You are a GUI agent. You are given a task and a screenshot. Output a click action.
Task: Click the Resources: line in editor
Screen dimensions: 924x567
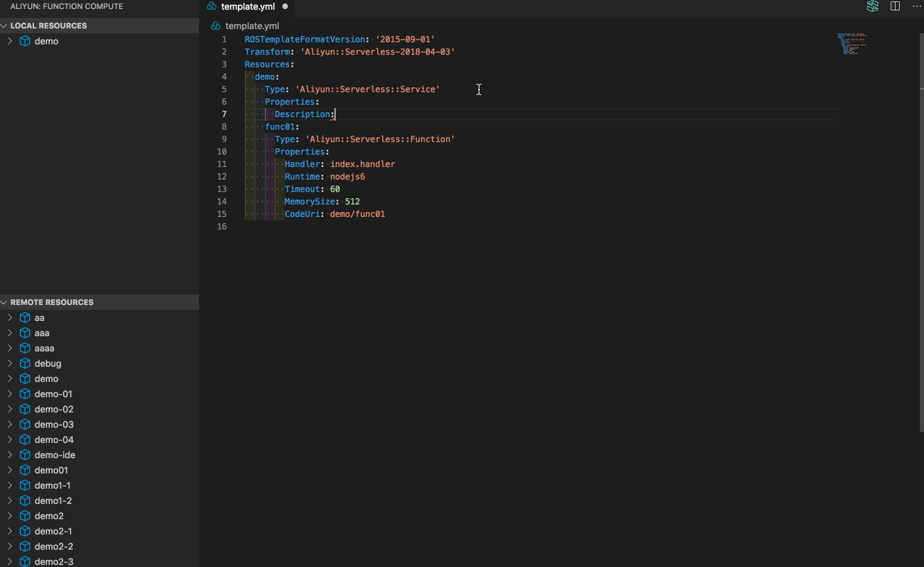click(269, 64)
